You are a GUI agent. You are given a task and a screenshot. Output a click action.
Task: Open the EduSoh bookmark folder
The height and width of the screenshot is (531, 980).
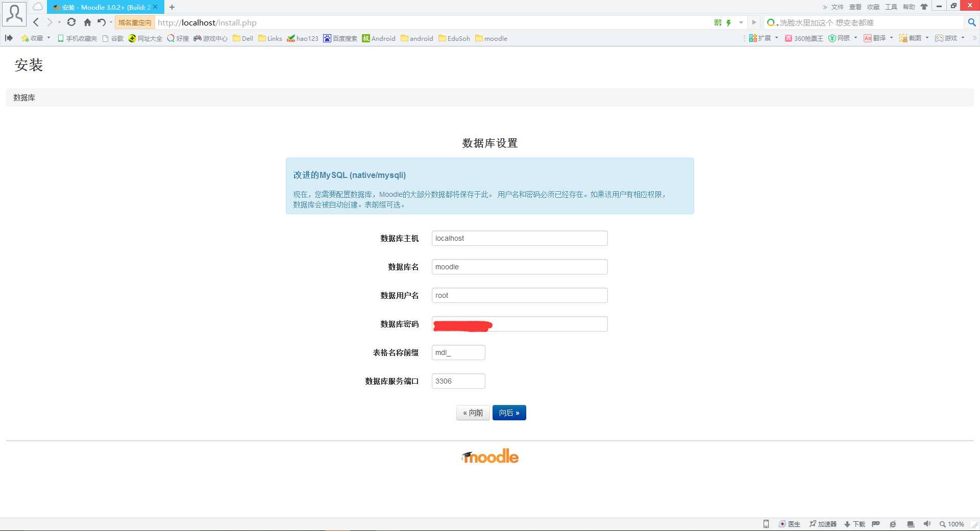pyautogui.click(x=454, y=38)
